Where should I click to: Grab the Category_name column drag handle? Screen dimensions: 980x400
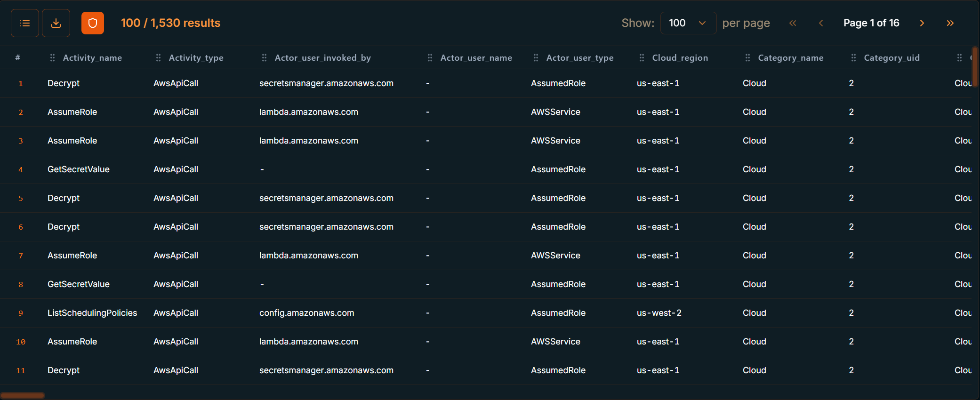pos(747,57)
